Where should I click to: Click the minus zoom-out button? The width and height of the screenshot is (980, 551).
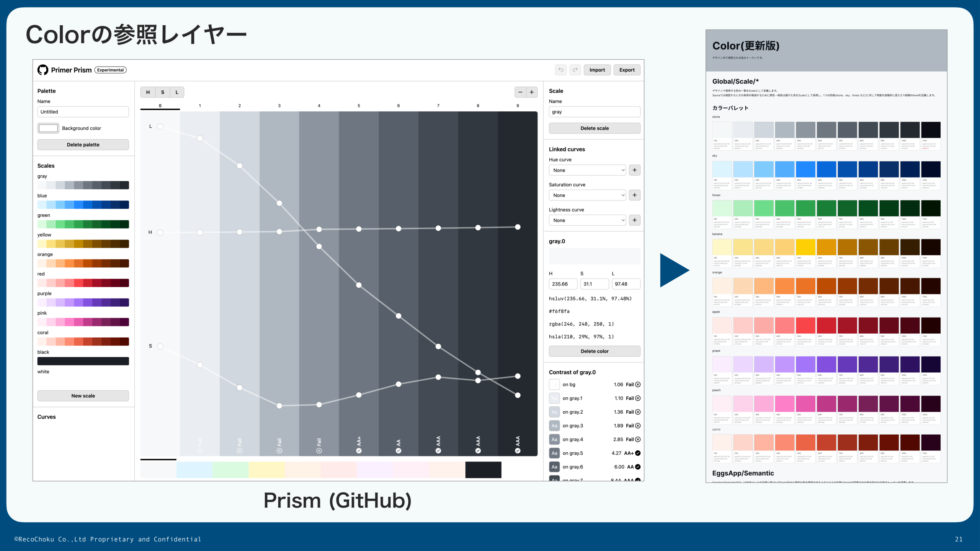pos(520,92)
